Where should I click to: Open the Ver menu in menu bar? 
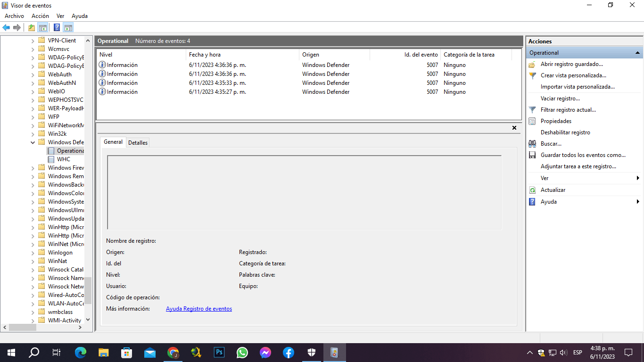[x=60, y=16]
